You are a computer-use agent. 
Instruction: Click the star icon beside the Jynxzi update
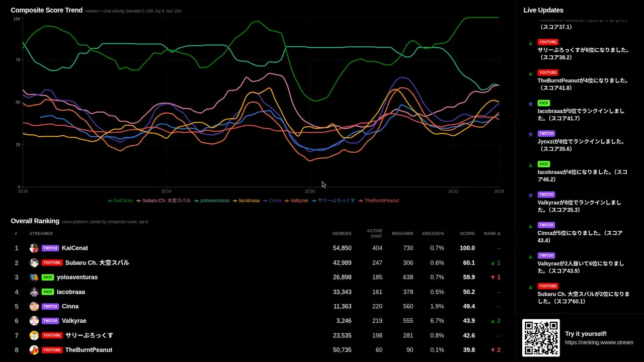(x=530, y=134)
